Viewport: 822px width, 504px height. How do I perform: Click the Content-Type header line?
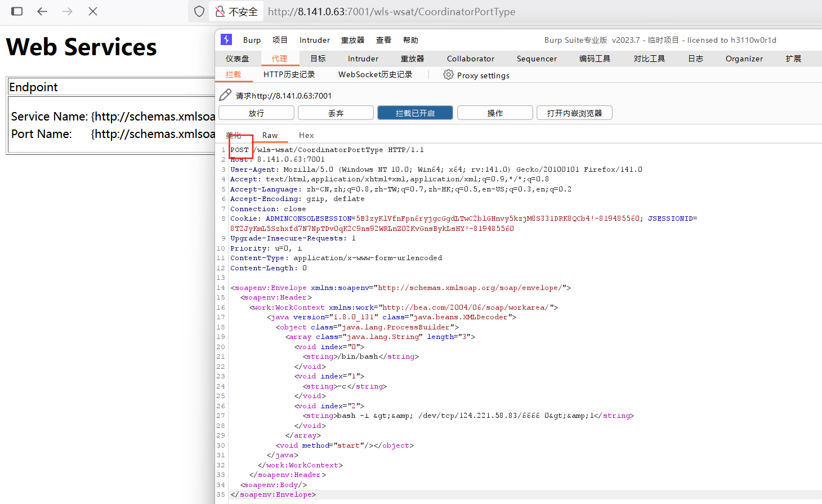pos(336,258)
